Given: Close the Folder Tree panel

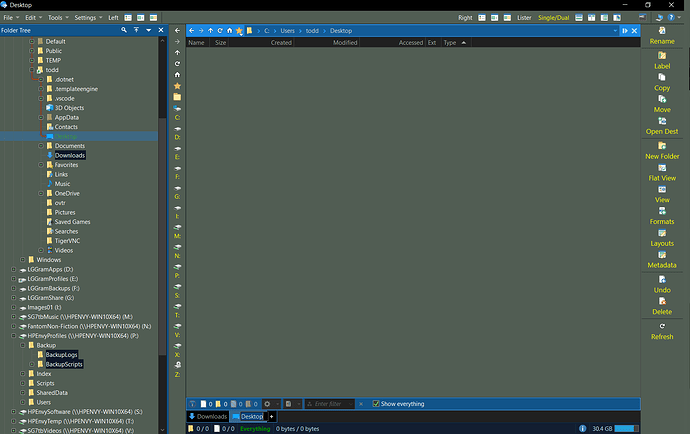Looking at the screenshot, I should click(x=162, y=31).
